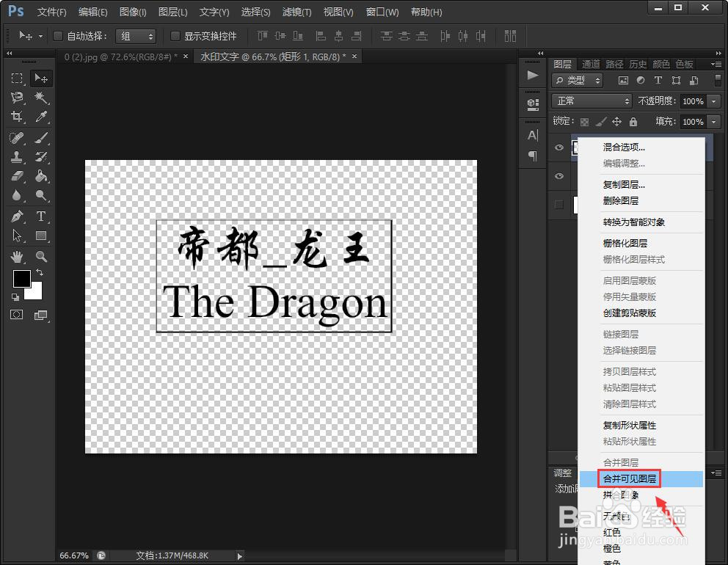Select the Zoom tool
Image resolution: width=728 pixels, height=565 pixels.
tap(40, 255)
